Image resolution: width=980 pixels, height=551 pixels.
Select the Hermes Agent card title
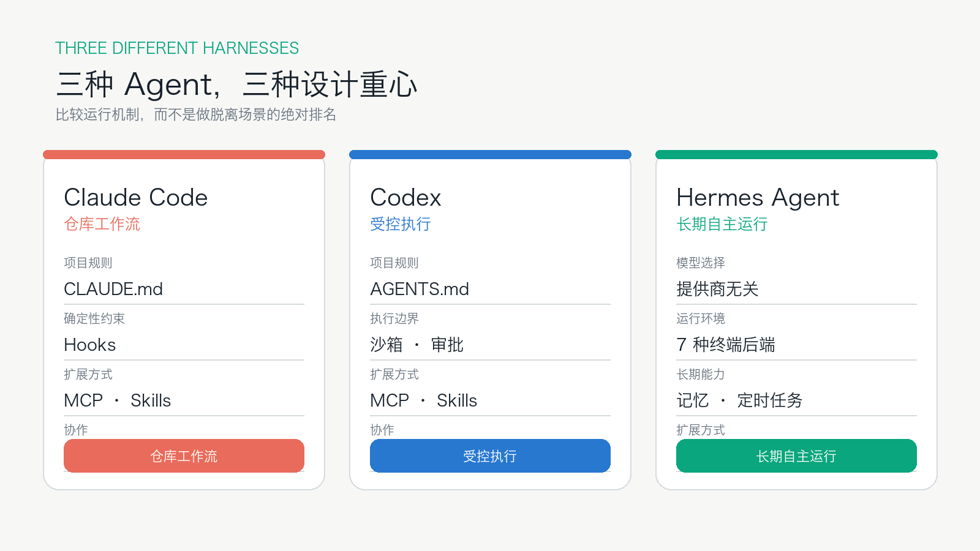758,197
